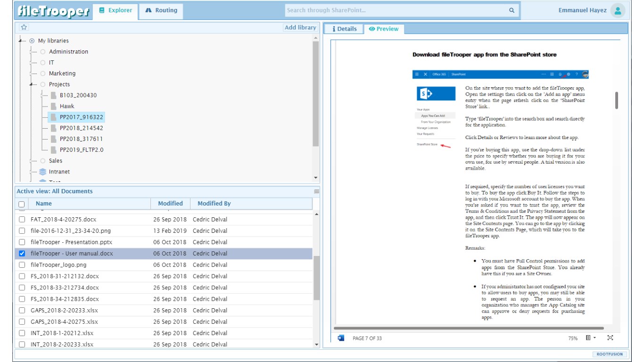Click the library tree vertical scrollbar
The width and height of the screenshot is (644, 362).
[x=316, y=94]
